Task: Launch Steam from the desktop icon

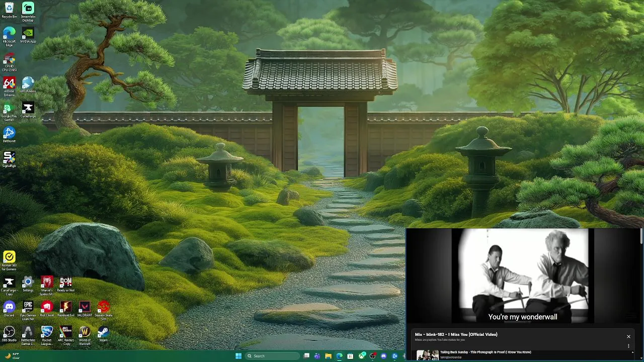Action: pyautogui.click(x=104, y=334)
